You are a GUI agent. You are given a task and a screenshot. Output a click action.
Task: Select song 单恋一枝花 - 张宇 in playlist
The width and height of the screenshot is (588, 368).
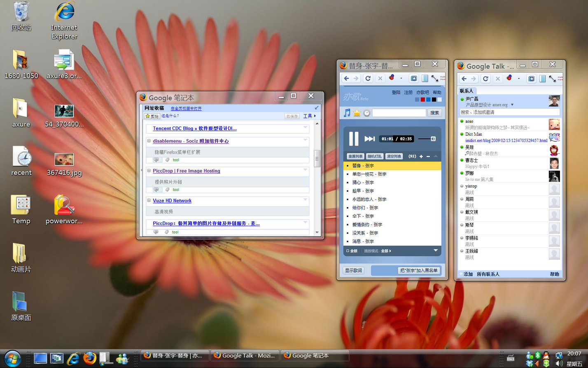(x=392, y=174)
